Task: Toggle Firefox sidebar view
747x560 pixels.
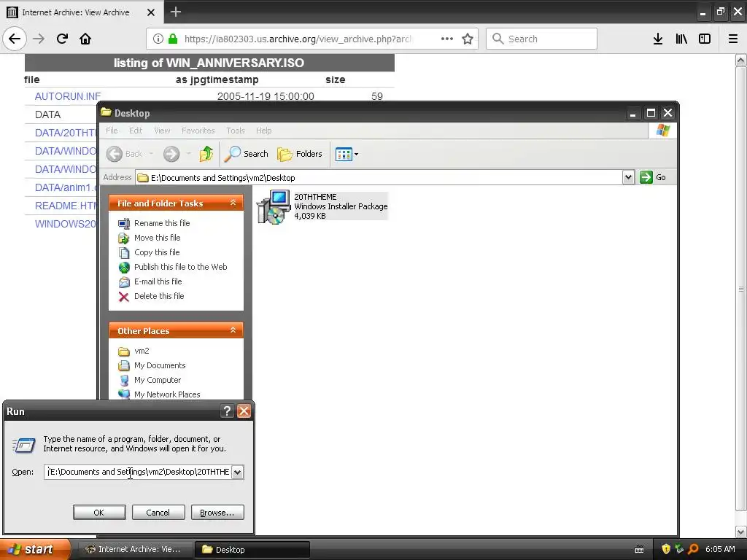Action: click(x=705, y=39)
